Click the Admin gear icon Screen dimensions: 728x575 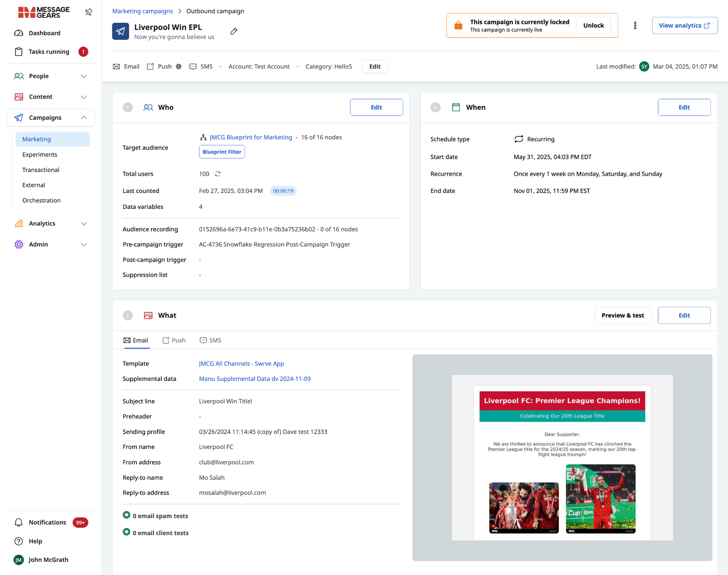point(19,244)
